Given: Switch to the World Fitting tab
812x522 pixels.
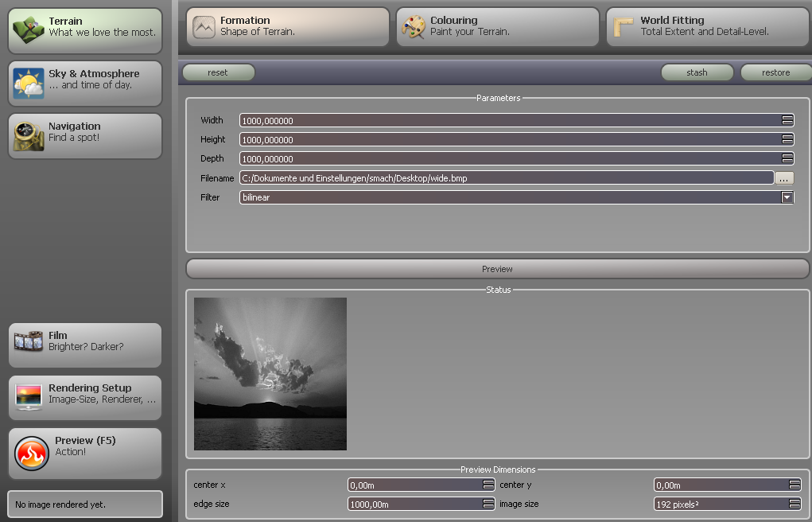Looking at the screenshot, I should (x=709, y=26).
